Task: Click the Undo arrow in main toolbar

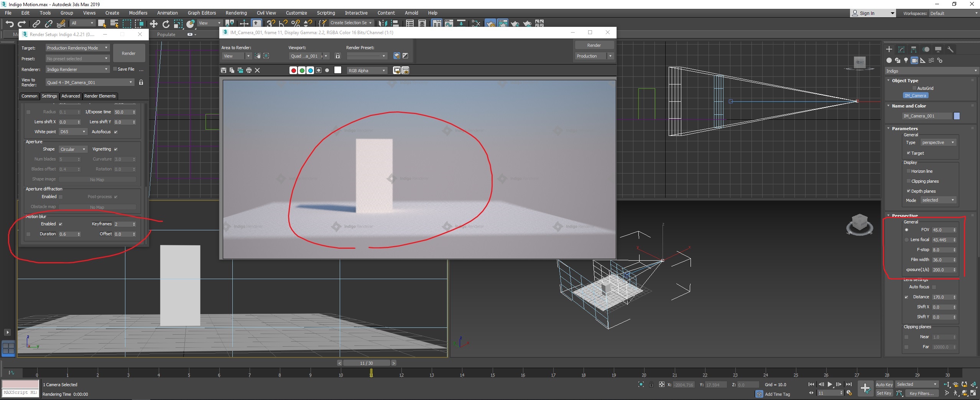Action: click(x=10, y=24)
